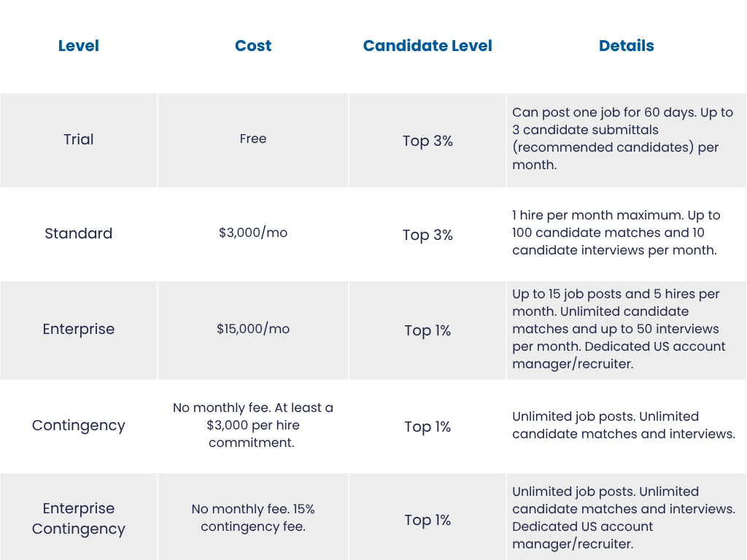
Task: Click the Free cost cell
Action: click(x=253, y=139)
